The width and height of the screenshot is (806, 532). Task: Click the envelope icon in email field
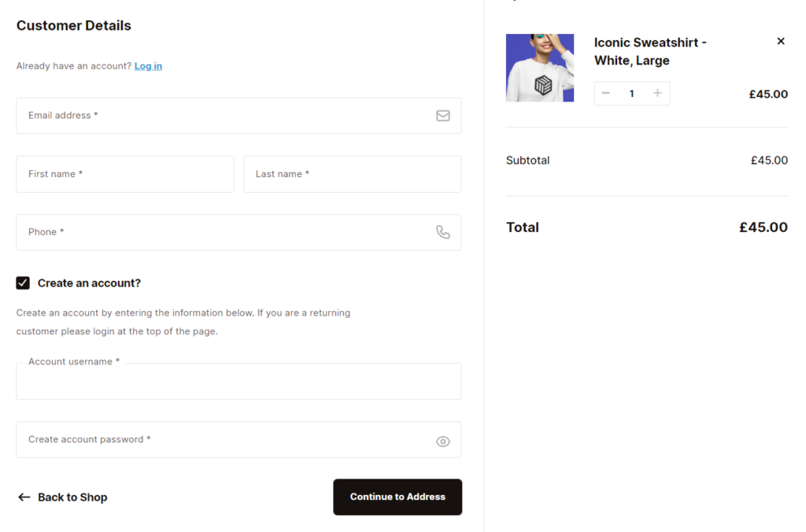pos(443,116)
